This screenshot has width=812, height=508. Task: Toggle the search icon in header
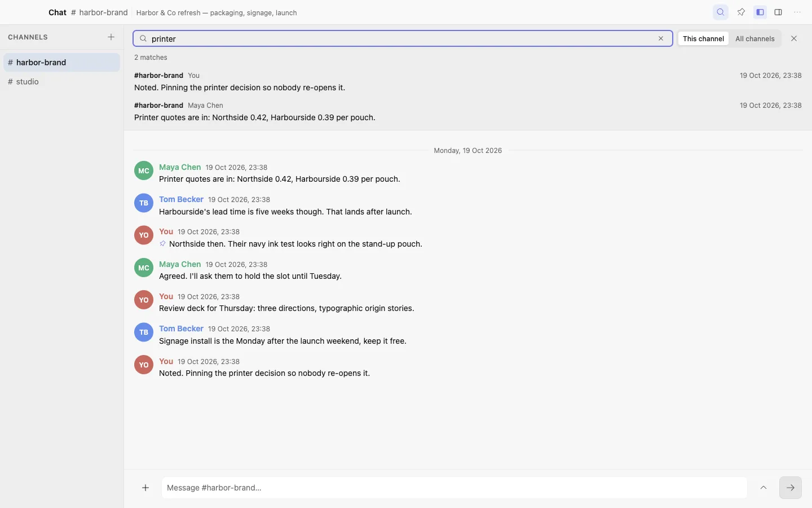click(721, 12)
